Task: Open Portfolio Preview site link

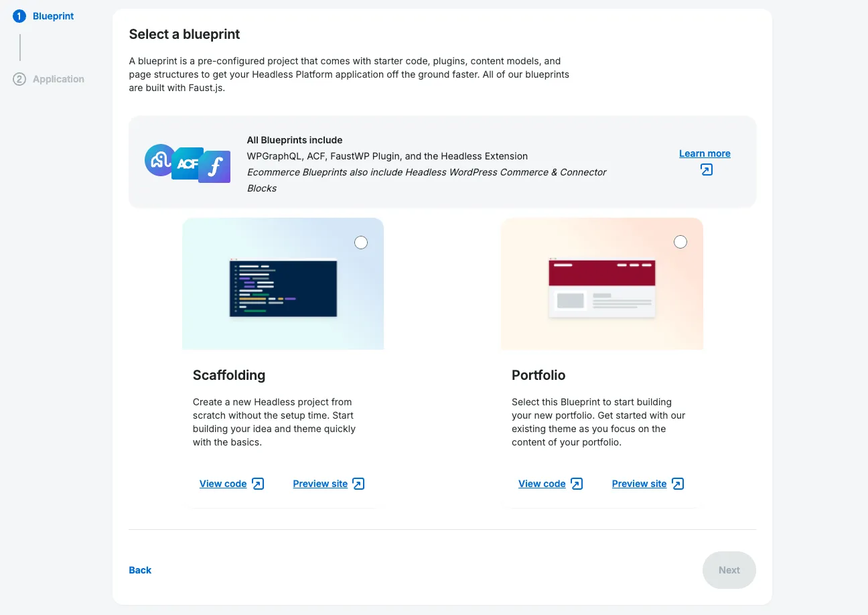Action: pos(639,484)
